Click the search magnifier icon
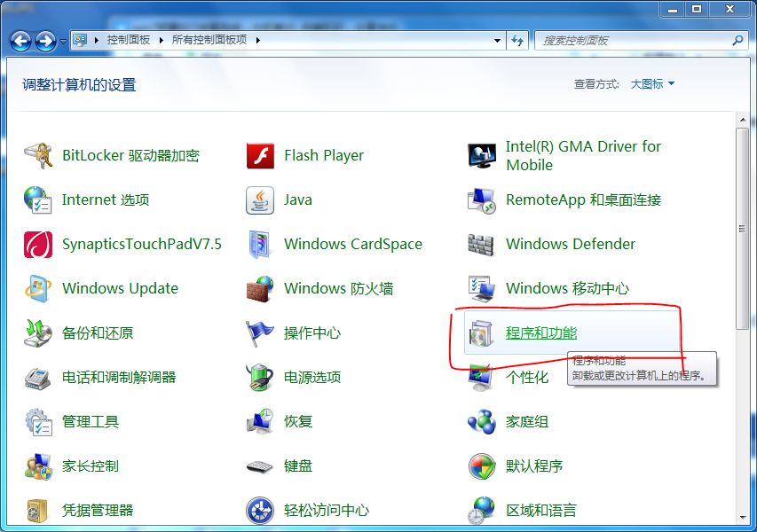The height and width of the screenshot is (532, 757). 737,41
